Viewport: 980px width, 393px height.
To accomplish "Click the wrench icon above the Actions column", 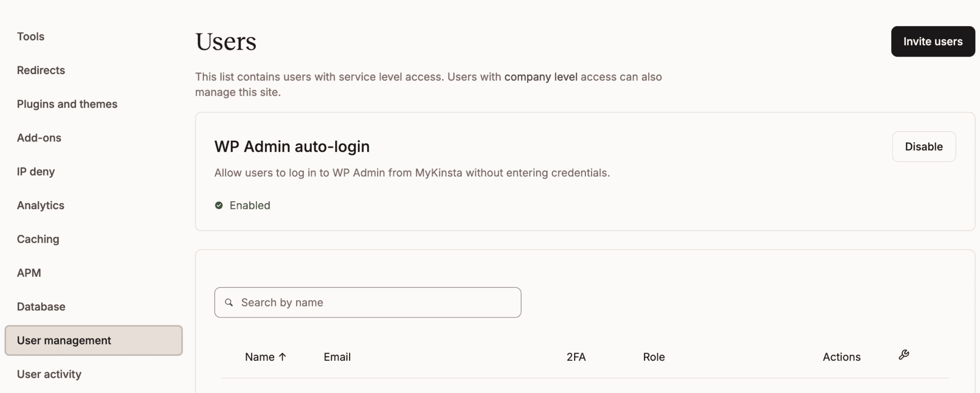I will point(904,355).
